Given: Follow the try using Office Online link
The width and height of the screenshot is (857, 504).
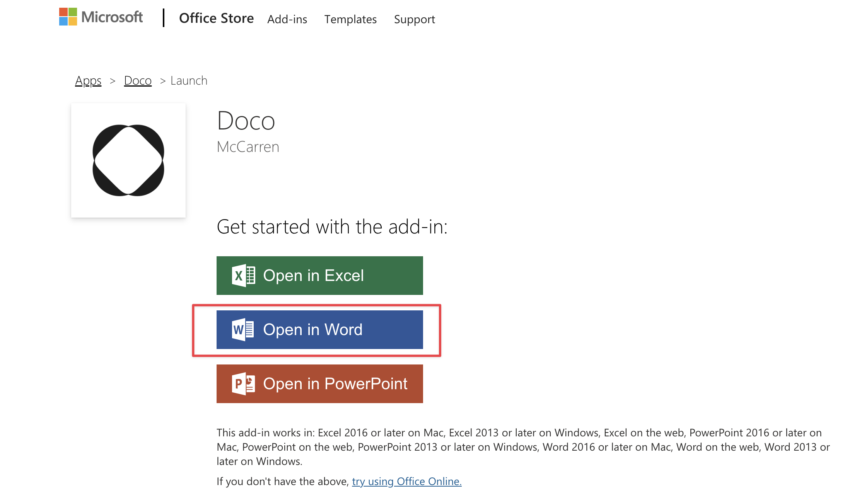Looking at the screenshot, I should (407, 481).
